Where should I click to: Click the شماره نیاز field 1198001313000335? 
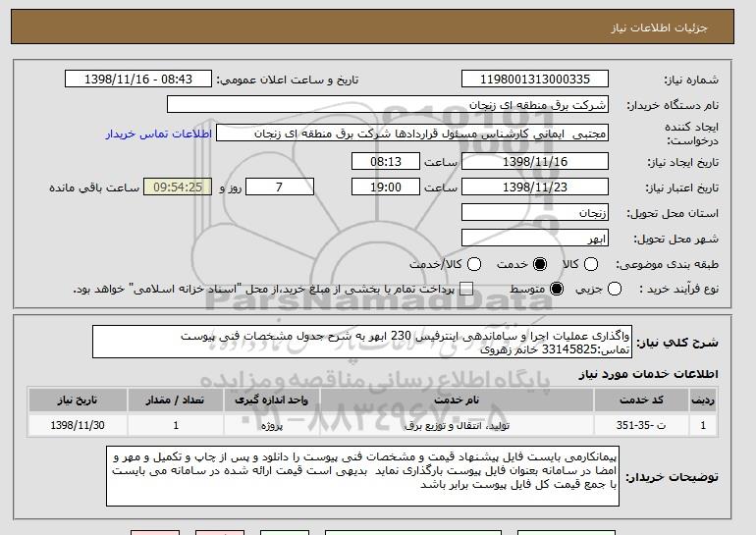[535, 80]
